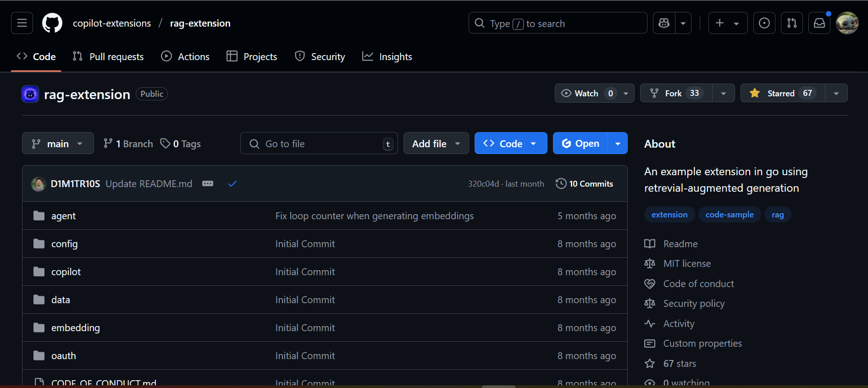Open the Insights tab

point(387,57)
